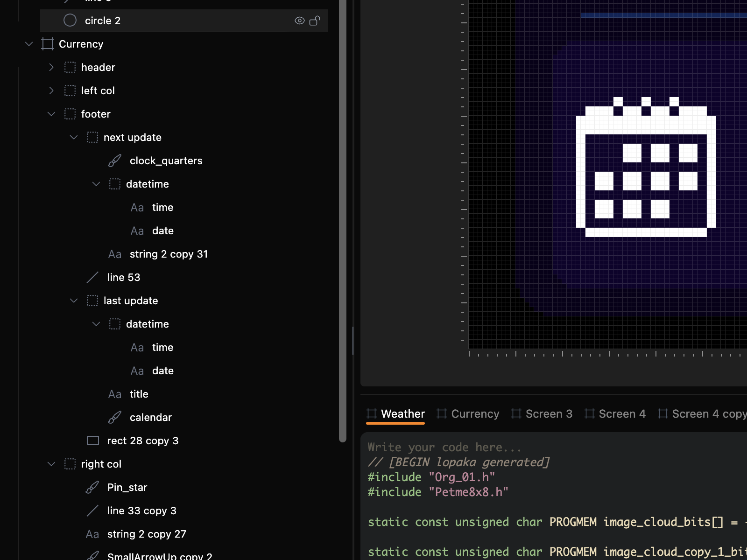Click the Aa text icon beside string 2 copy 31
The width and height of the screenshot is (747, 560).
tap(115, 254)
